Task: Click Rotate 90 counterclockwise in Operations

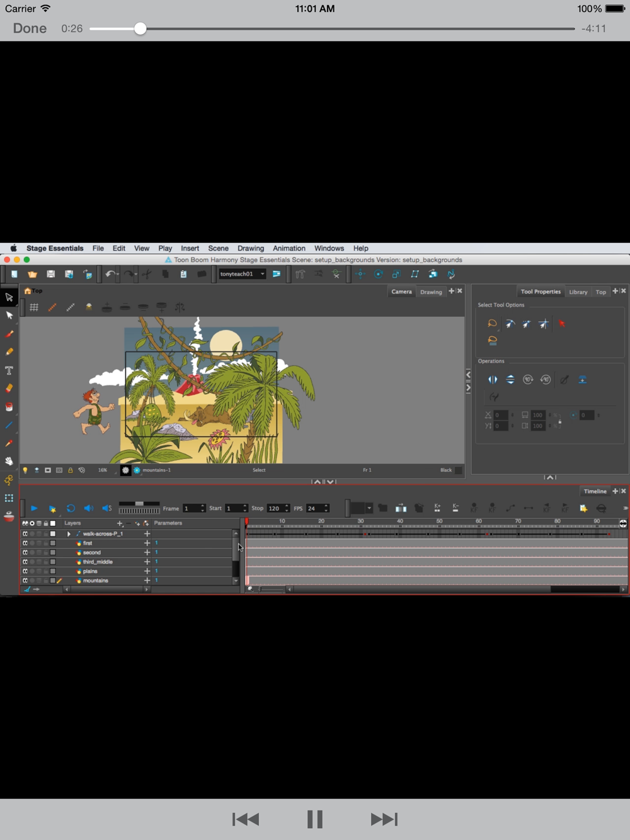Action: (x=546, y=380)
